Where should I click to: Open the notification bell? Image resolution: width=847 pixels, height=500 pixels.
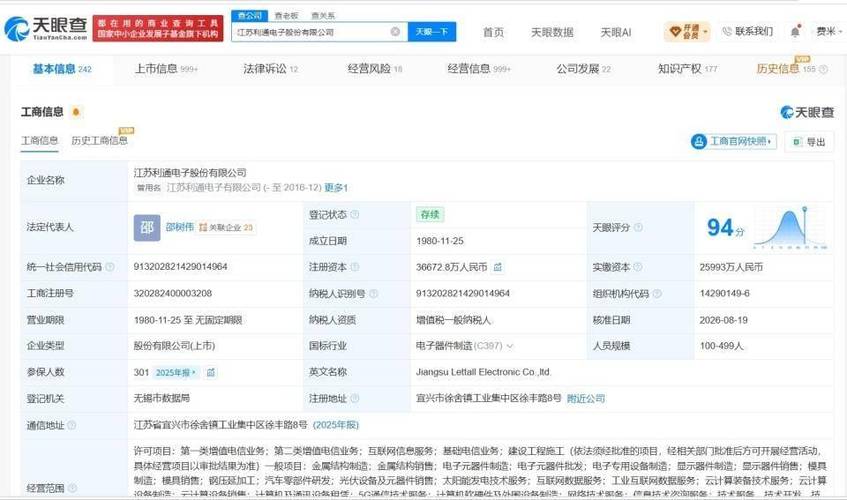point(795,32)
